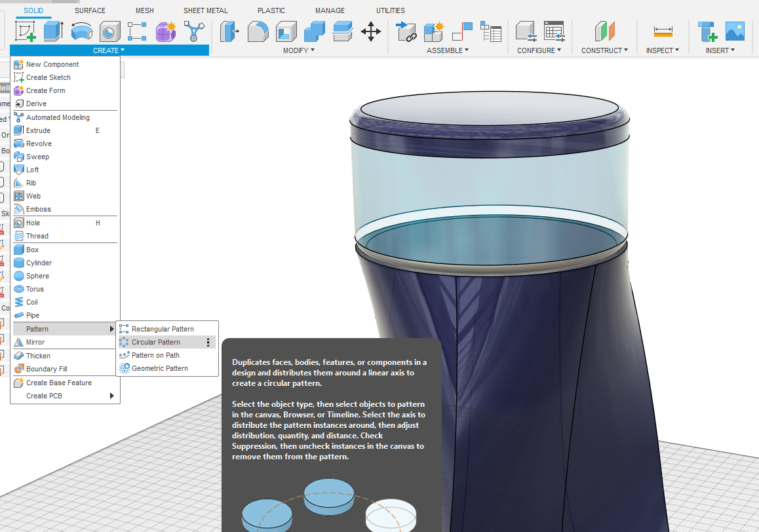Click the Fillet icon in Modify group
Screen dimensions: 759x532
click(258, 31)
